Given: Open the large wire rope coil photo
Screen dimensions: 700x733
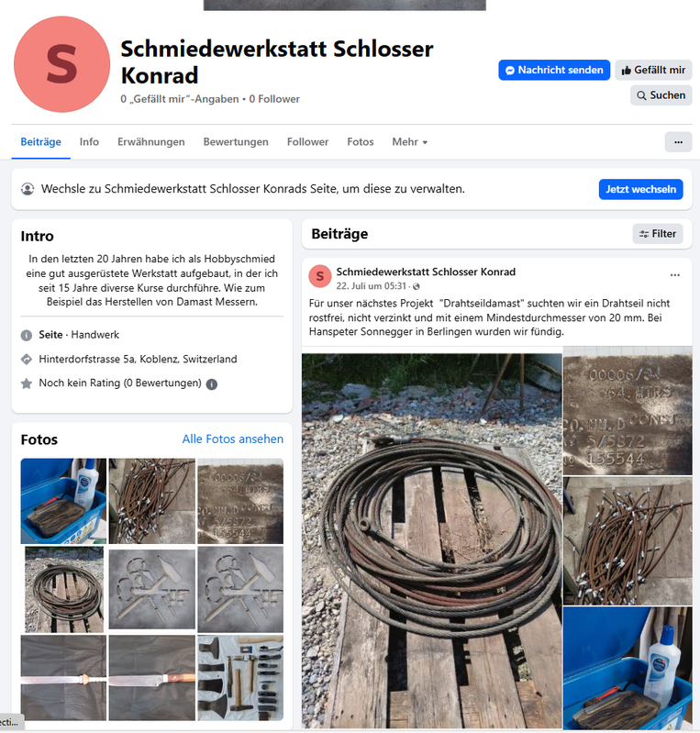Looking at the screenshot, I should pyautogui.click(x=431, y=541).
